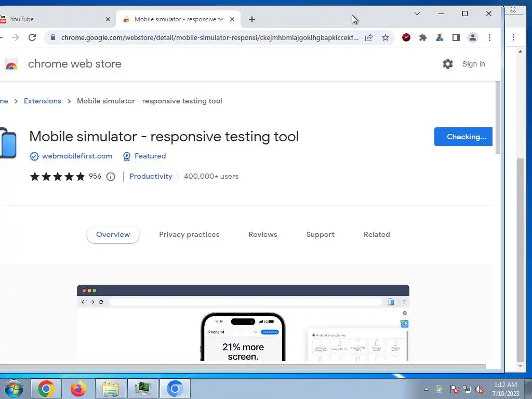Close the YouTube tab
This screenshot has height=399, width=532.
tap(108, 19)
